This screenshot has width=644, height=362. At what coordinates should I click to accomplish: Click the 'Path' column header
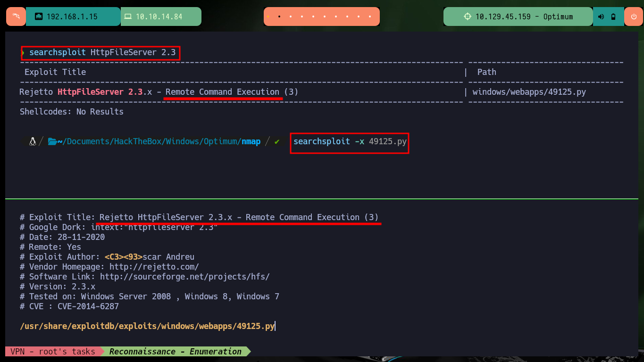(x=487, y=72)
